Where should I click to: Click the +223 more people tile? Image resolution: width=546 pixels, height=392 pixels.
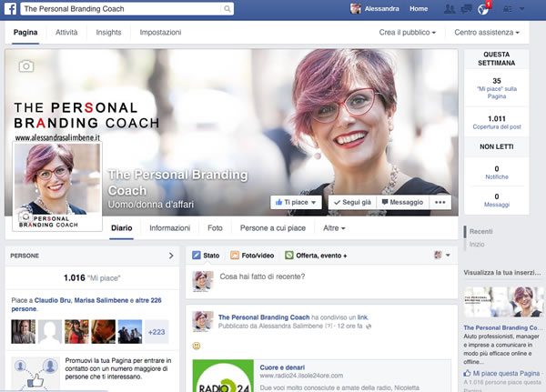click(157, 332)
